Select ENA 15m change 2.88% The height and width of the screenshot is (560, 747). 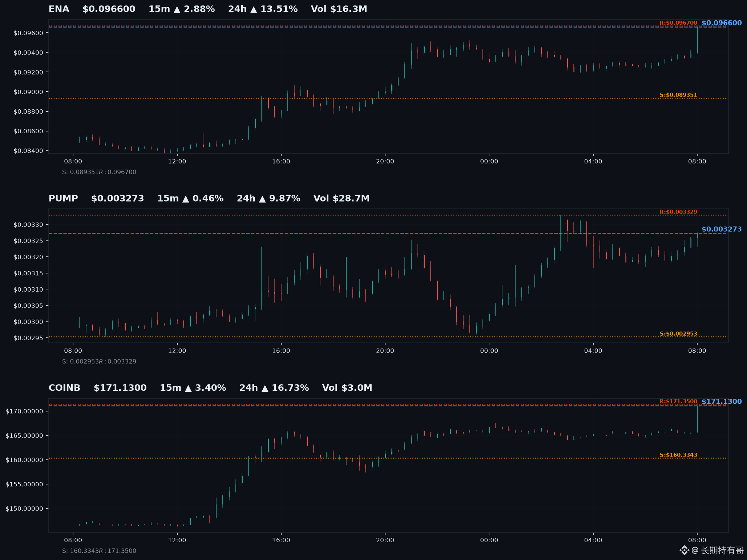(x=182, y=9)
